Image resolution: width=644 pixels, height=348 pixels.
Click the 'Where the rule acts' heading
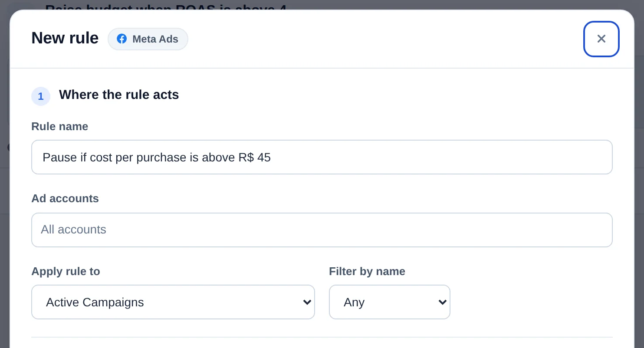(x=119, y=95)
